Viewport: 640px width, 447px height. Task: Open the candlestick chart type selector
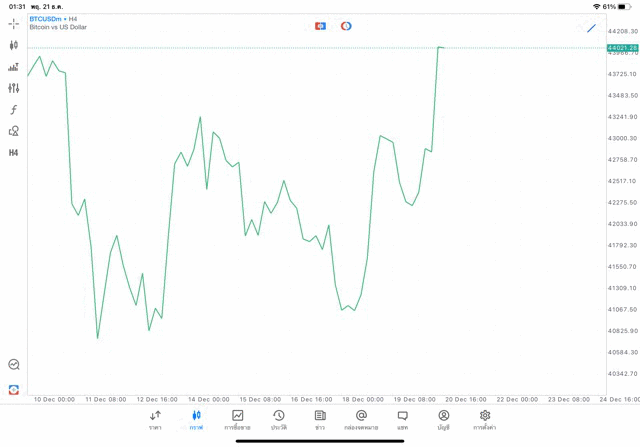coord(13,45)
